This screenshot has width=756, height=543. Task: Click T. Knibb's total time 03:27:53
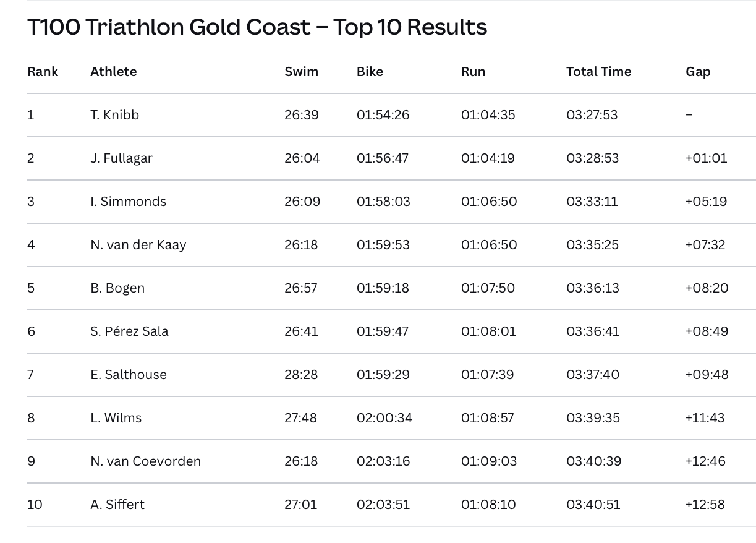592,115
